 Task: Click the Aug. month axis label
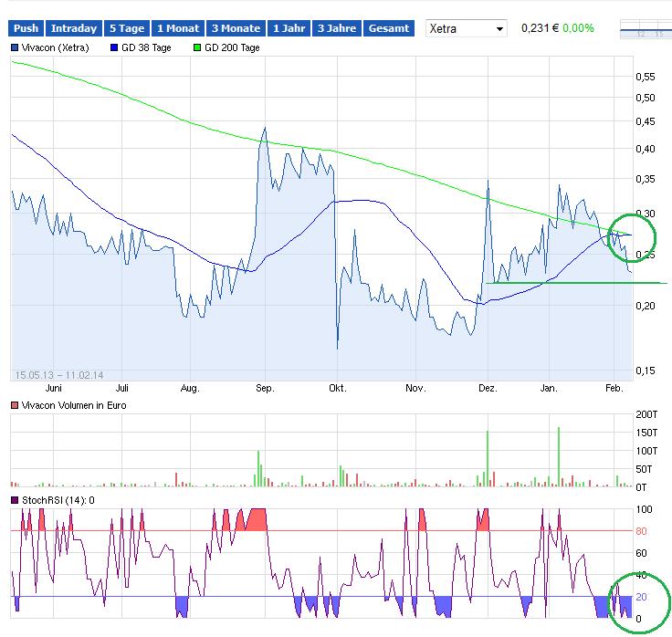click(x=190, y=388)
